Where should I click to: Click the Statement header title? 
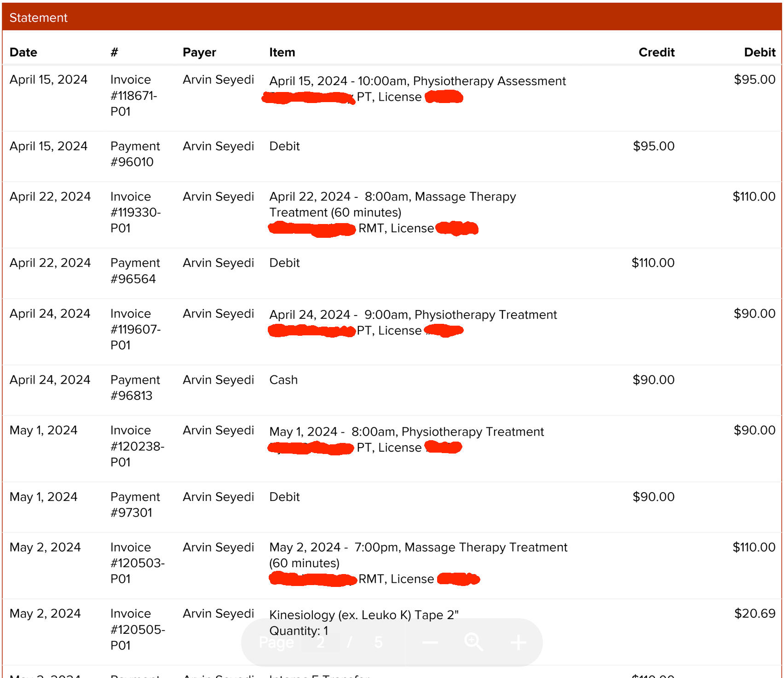coord(38,17)
